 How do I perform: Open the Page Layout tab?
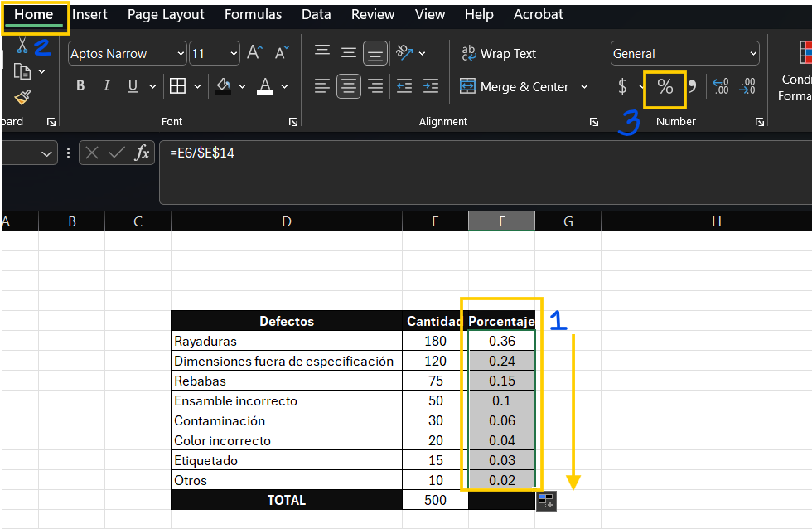click(x=166, y=14)
